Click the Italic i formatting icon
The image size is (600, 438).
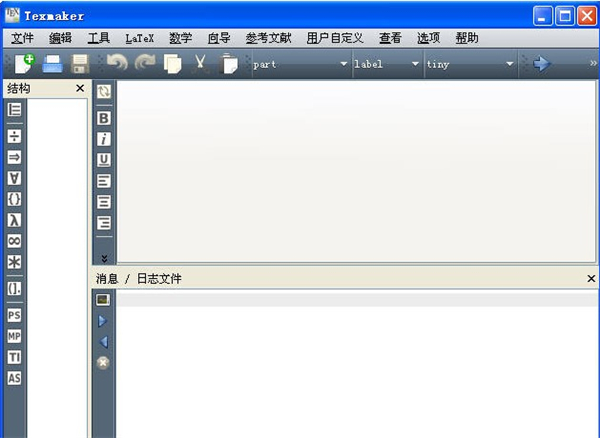(x=103, y=139)
